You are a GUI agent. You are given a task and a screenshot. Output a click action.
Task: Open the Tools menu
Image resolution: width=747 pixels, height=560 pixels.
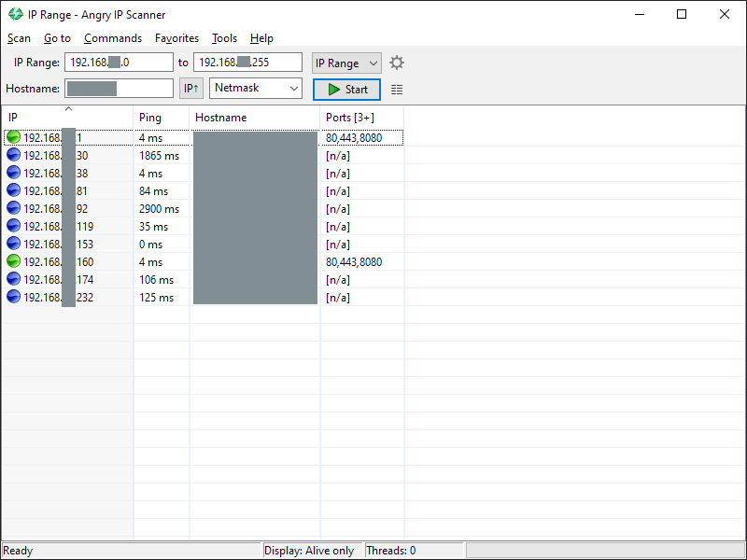[224, 38]
